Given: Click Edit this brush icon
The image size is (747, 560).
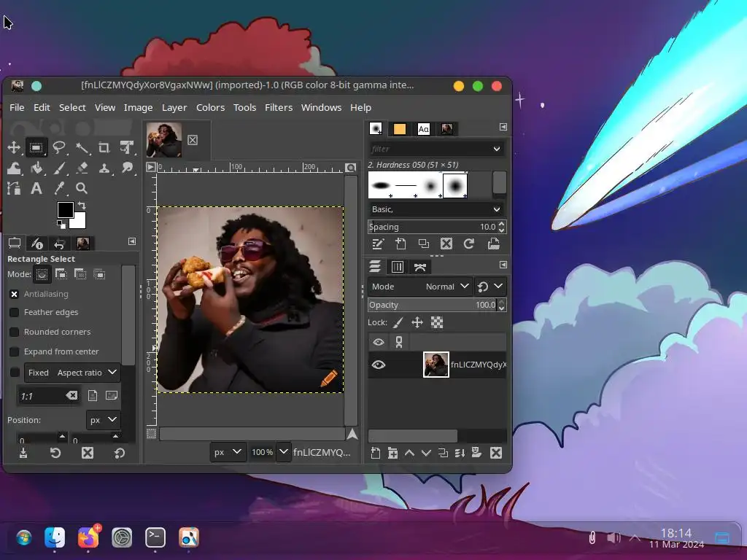Looking at the screenshot, I should 377,244.
